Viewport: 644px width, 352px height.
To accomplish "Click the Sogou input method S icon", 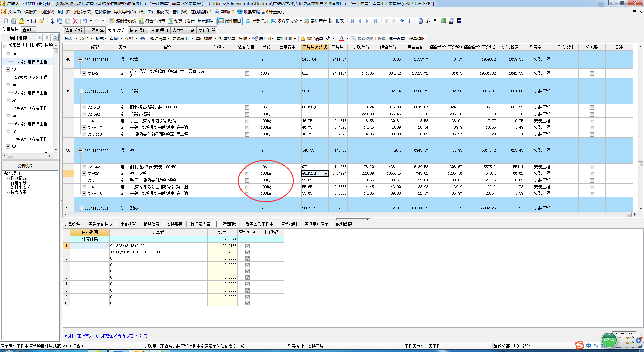I will tap(579, 345).
